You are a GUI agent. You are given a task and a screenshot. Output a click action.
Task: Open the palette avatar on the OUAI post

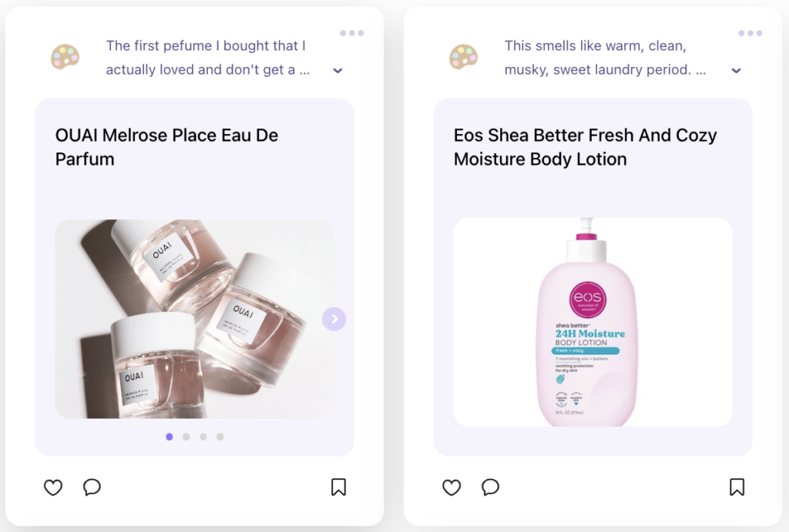pyautogui.click(x=65, y=57)
